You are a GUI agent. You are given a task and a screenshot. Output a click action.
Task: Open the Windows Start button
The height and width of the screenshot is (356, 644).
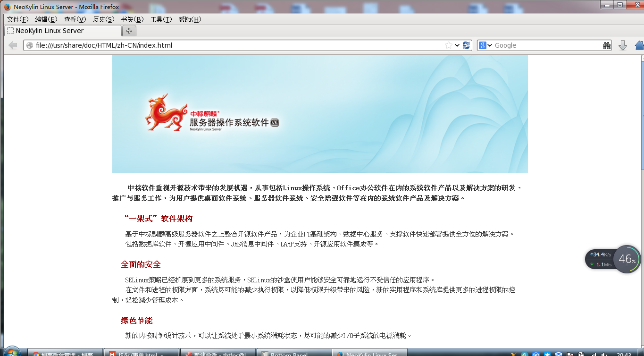pos(11,353)
